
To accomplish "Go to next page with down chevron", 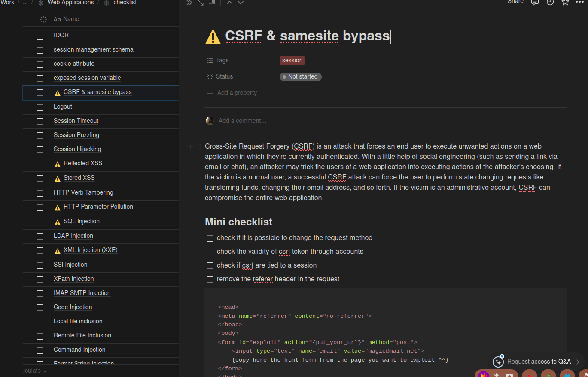I will 241,3.
